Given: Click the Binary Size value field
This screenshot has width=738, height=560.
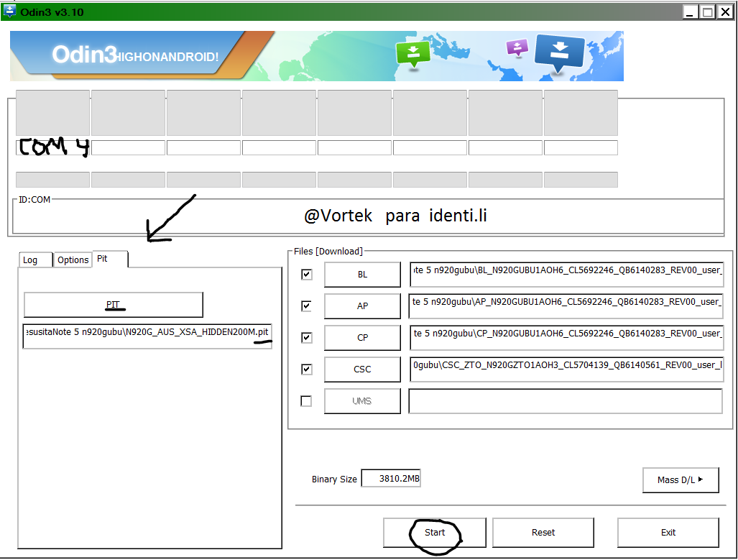Looking at the screenshot, I should pos(391,479).
